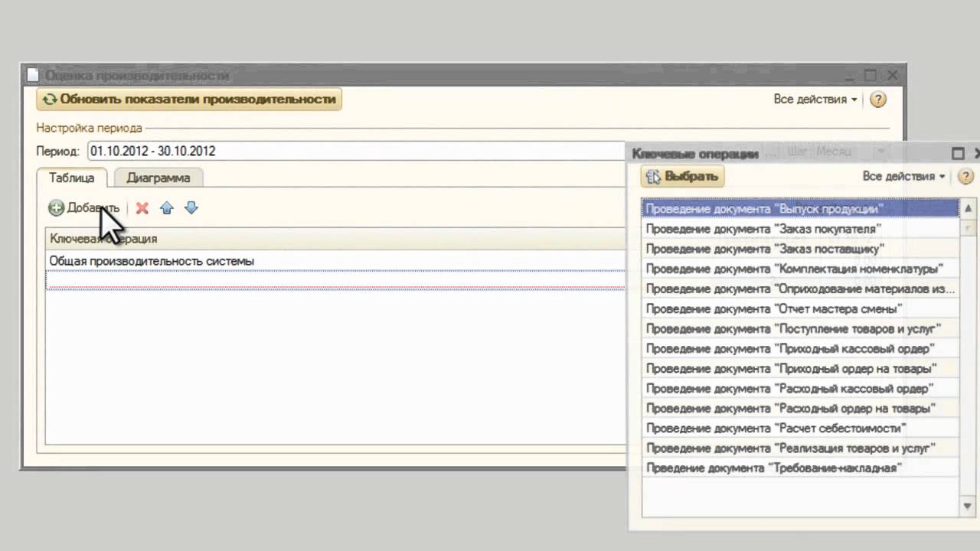Viewport: 980px width, 551px height.
Task: Select 'Оприходование материалов из...' operation
Action: coord(800,289)
